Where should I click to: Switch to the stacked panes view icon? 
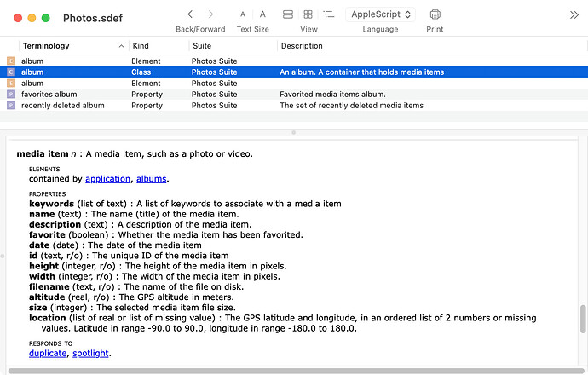pos(288,14)
